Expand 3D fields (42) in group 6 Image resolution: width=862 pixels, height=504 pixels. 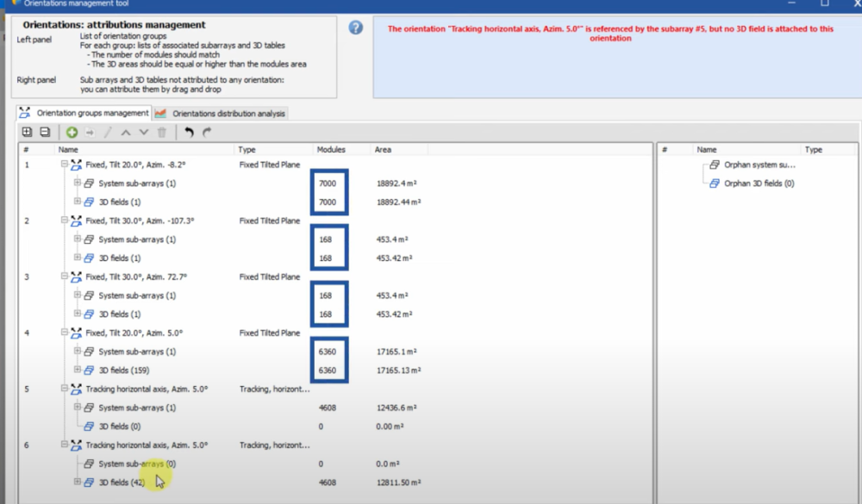[x=78, y=482]
